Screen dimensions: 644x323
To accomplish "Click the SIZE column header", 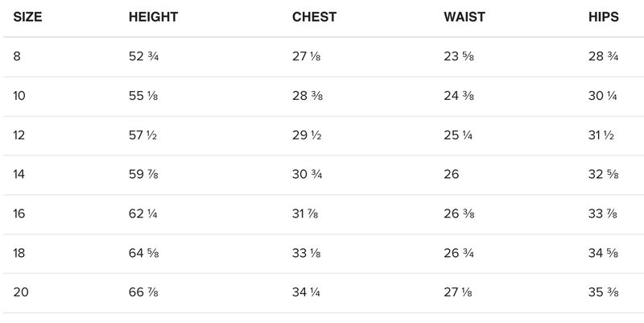I will [x=27, y=17].
